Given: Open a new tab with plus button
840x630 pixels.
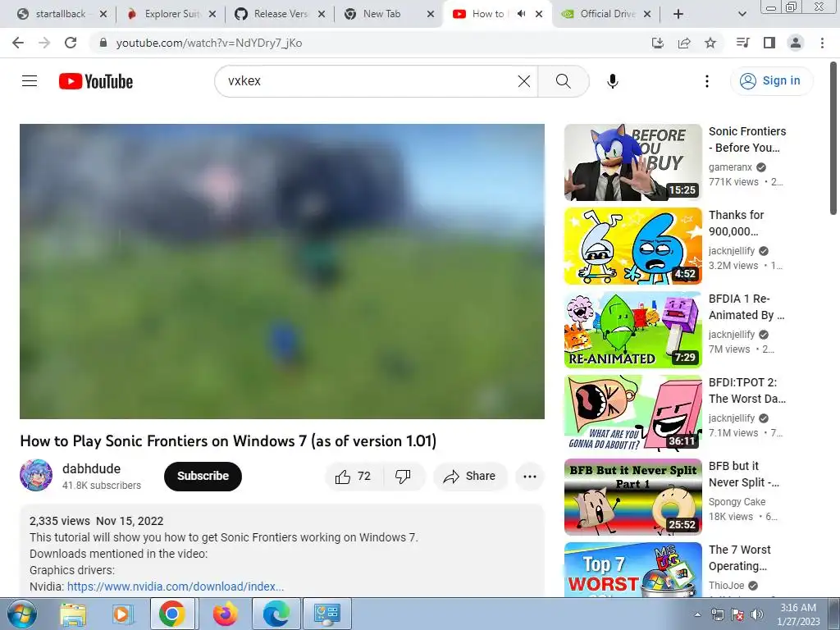Looking at the screenshot, I should (x=678, y=14).
